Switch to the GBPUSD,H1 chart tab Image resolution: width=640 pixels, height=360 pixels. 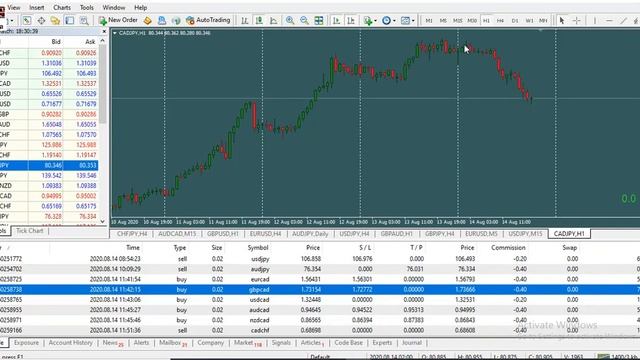click(x=222, y=234)
